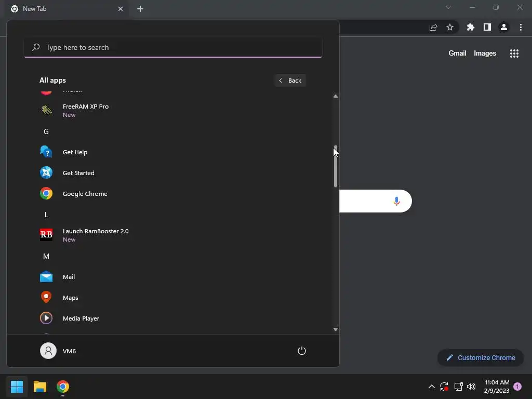Open Get Help app icon

point(46,152)
